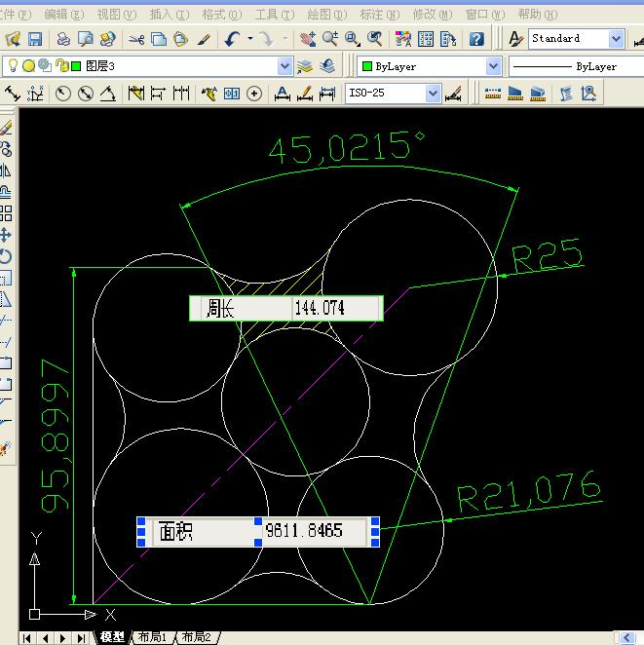The image size is (644, 645).
Task: Click the Publish icon
Action: 108,39
